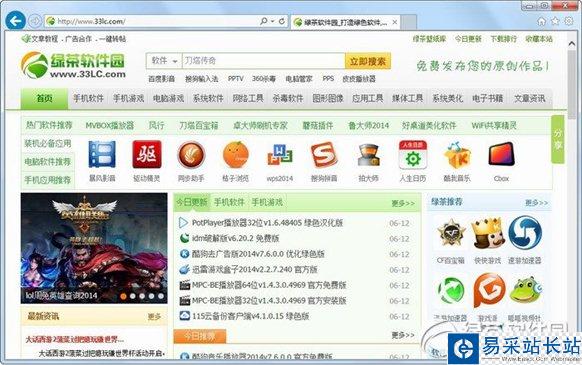Open the 酷我音乐 icon
The height and width of the screenshot is (365, 582).
457,155
